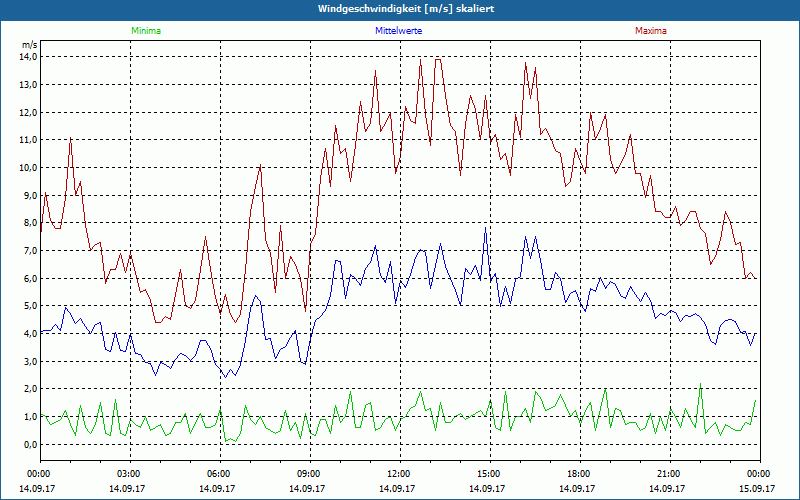The image size is (800, 500).
Task: Click the m/s unit label on the y-axis
Action: [x=29, y=45]
